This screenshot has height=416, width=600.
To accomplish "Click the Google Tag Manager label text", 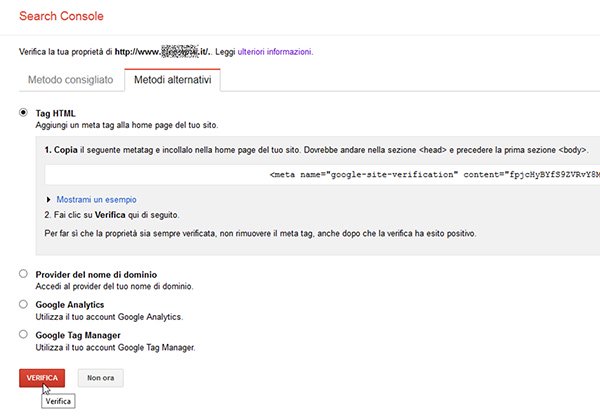I will 78,335.
